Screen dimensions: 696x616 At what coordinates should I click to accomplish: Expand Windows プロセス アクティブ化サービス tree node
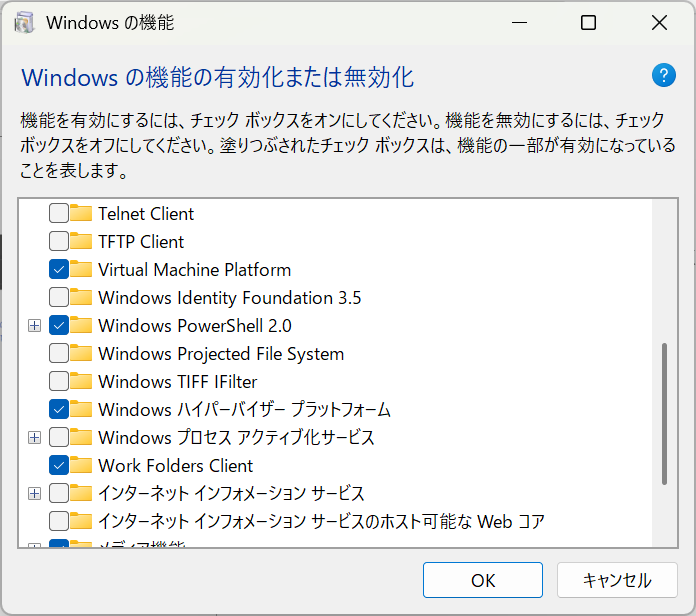35,437
